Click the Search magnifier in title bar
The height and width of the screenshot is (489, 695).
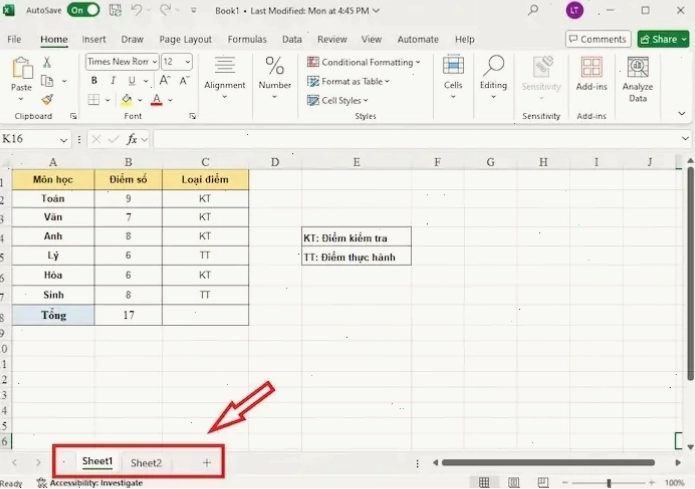533,10
